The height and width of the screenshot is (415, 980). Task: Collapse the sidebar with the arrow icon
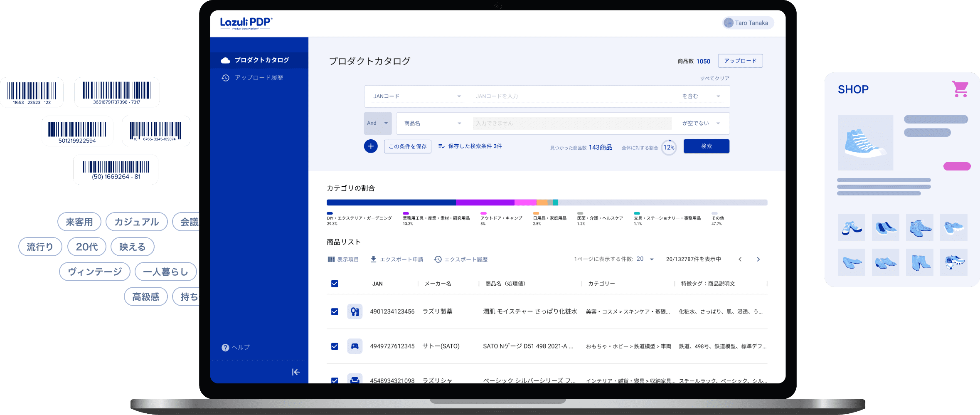coord(295,372)
